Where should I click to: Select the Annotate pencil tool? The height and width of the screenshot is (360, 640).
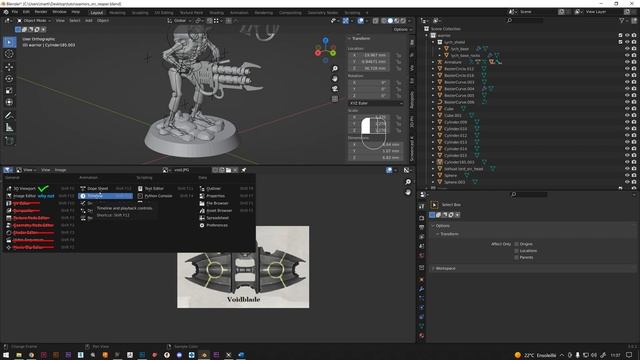[x=9, y=116]
